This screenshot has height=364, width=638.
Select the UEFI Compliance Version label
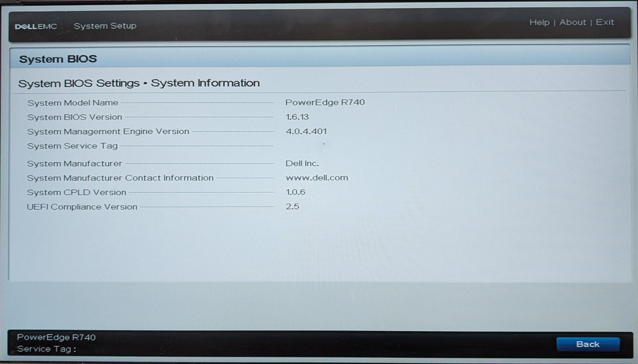coord(82,207)
